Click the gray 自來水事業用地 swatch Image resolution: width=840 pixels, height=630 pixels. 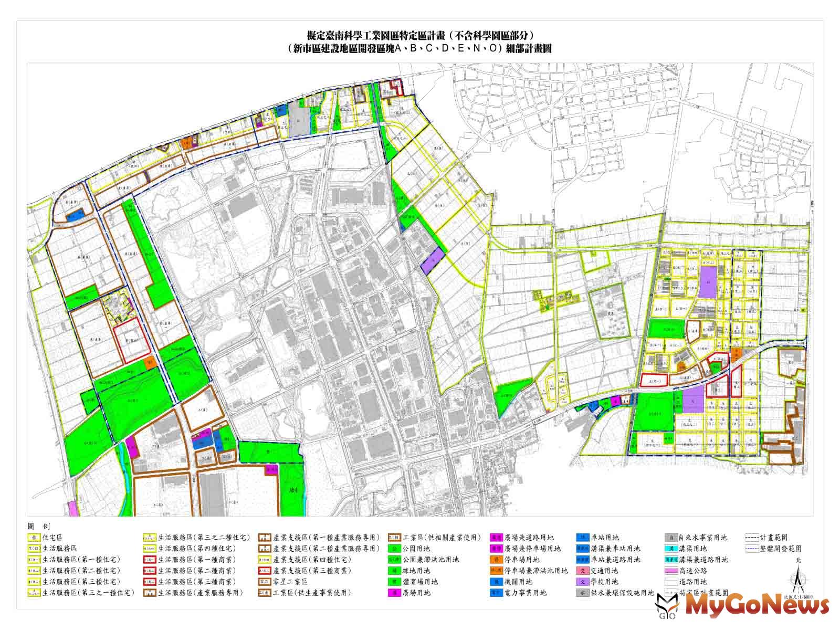(x=671, y=538)
